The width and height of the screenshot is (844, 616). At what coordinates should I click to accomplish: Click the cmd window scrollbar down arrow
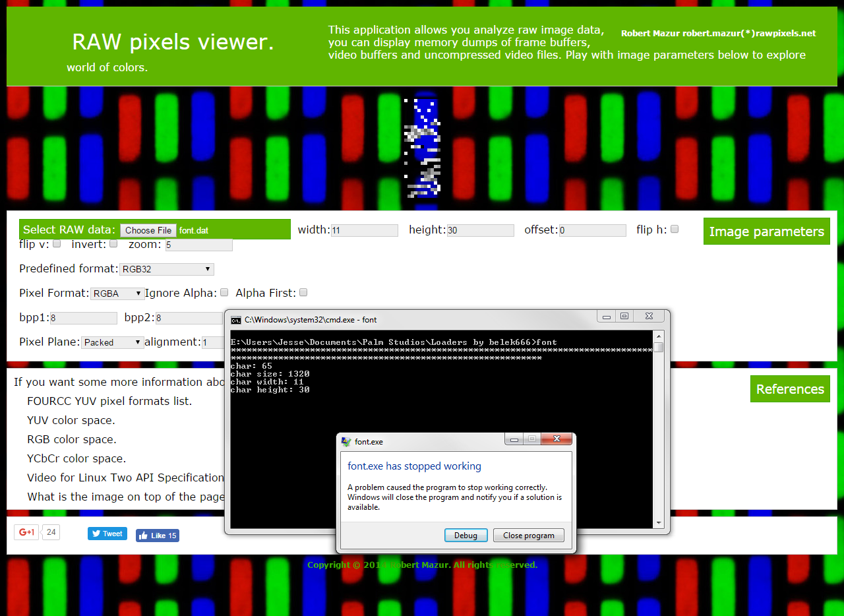tap(659, 522)
